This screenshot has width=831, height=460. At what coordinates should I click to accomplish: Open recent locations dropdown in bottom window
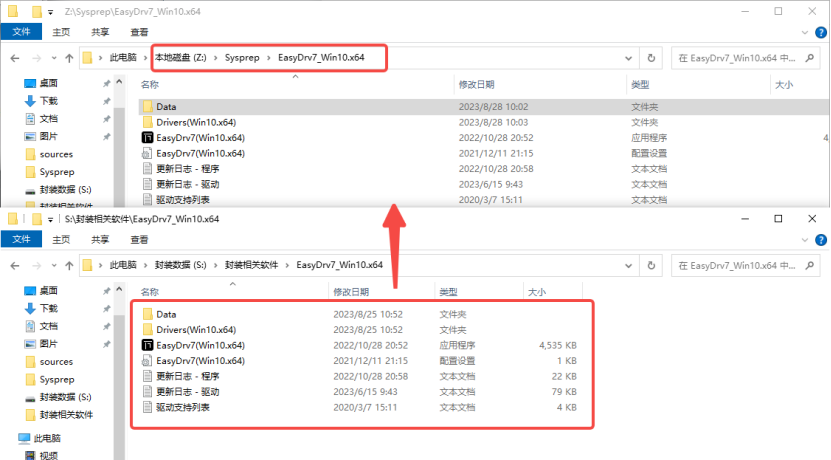point(54,266)
